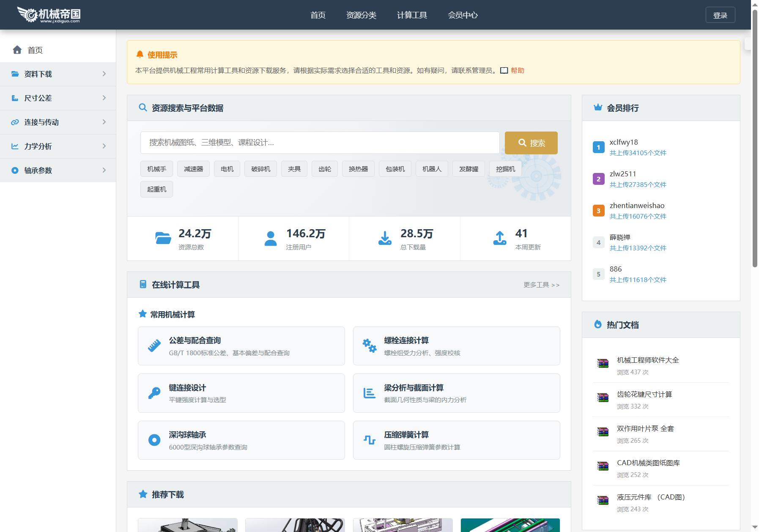Select the 机器人 search tag

coord(432,169)
